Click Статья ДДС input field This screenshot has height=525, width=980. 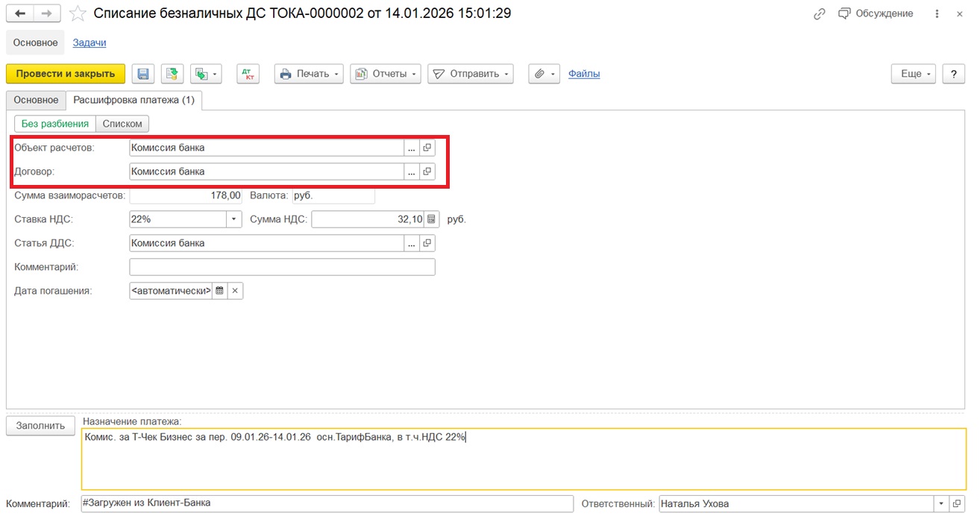point(267,243)
